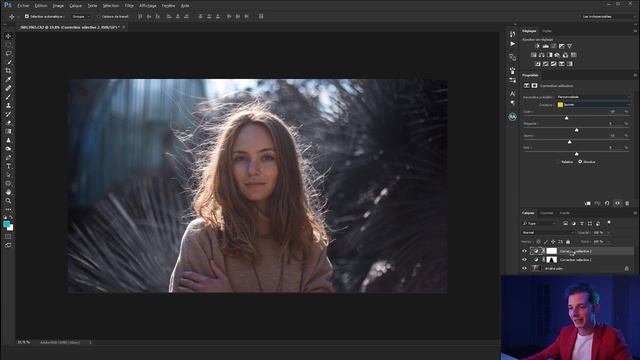The image size is (640, 360).
Task: Open the Fichier menu
Action: 23,6
